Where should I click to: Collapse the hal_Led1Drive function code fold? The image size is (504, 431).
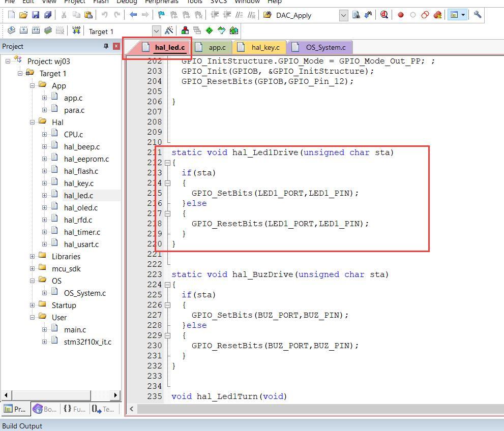(x=167, y=163)
